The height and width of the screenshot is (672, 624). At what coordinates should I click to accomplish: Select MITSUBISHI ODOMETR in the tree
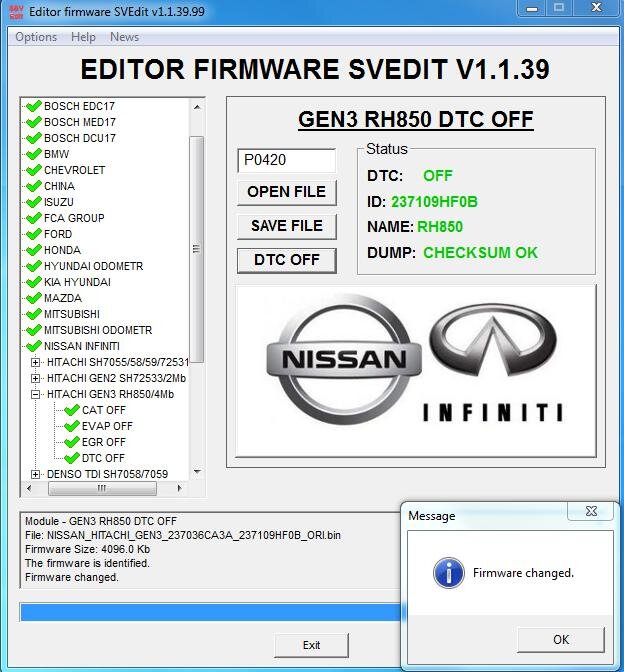98,330
